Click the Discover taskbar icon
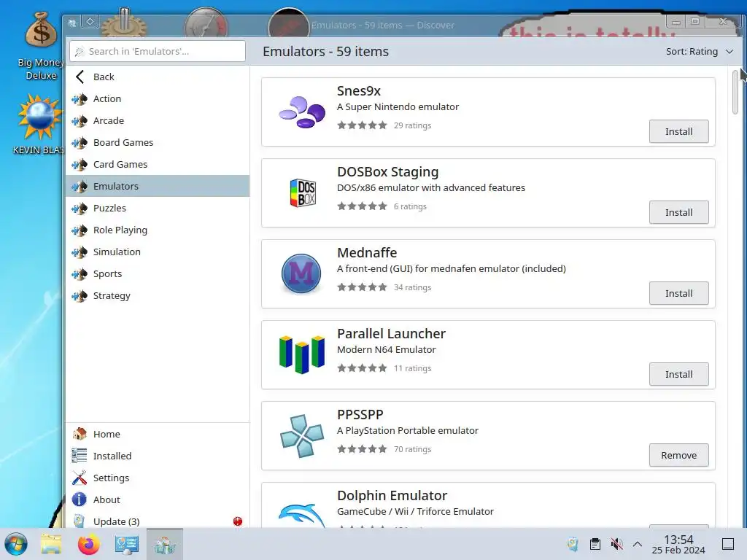 165,545
